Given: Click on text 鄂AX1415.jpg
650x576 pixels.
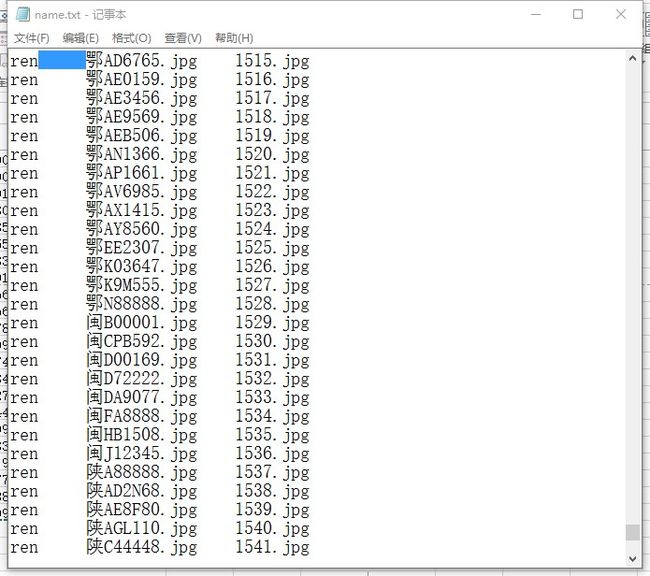Looking at the screenshot, I should pos(142,210).
